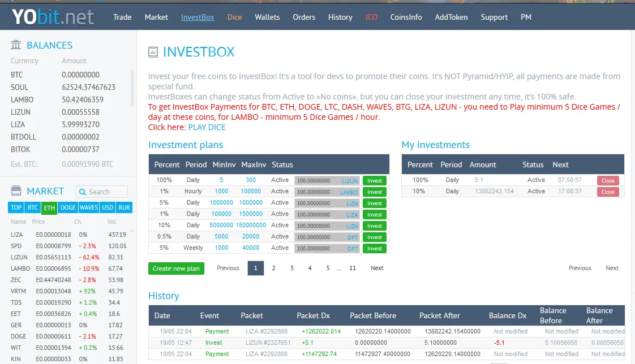Sort market list by Price column

tap(38, 222)
